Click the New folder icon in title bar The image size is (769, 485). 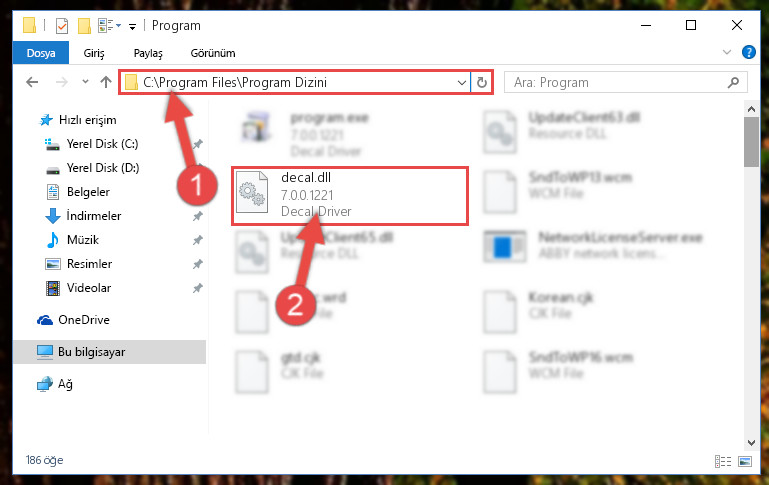tap(84, 26)
